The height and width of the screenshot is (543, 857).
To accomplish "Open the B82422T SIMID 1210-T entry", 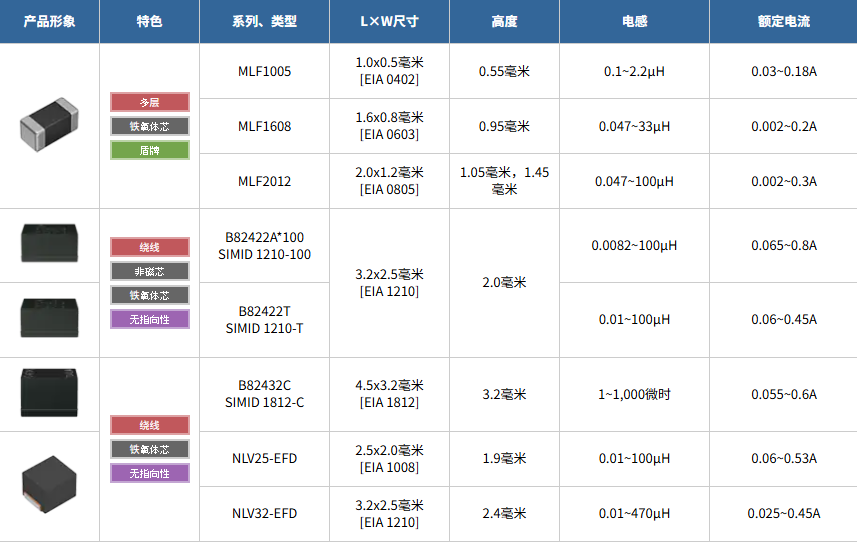I will [x=265, y=319].
